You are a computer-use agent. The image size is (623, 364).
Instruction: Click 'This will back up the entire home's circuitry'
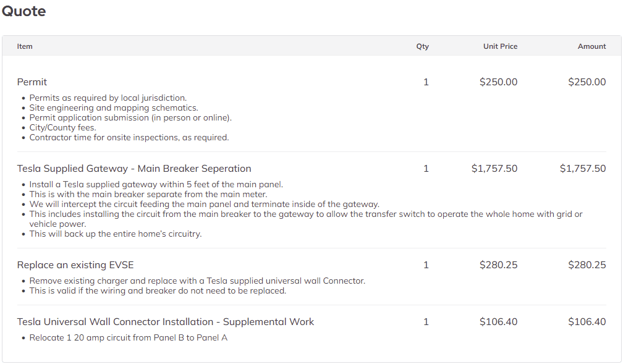pos(116,234)
